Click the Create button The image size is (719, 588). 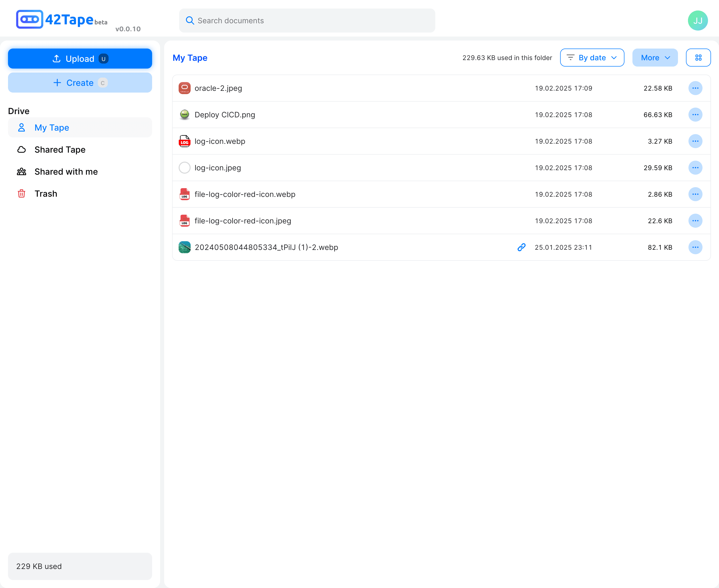tap(80, 83)
